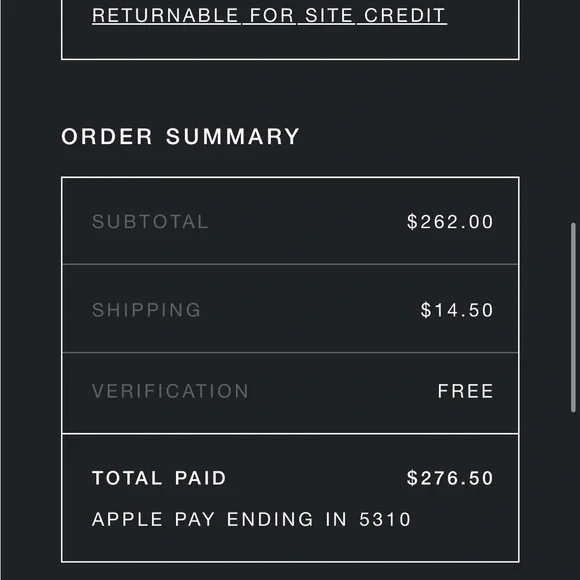This screenshot has width=580, height=580.
Task: Click the $14.50 shipping cost
Action: (x=457, y=310)
